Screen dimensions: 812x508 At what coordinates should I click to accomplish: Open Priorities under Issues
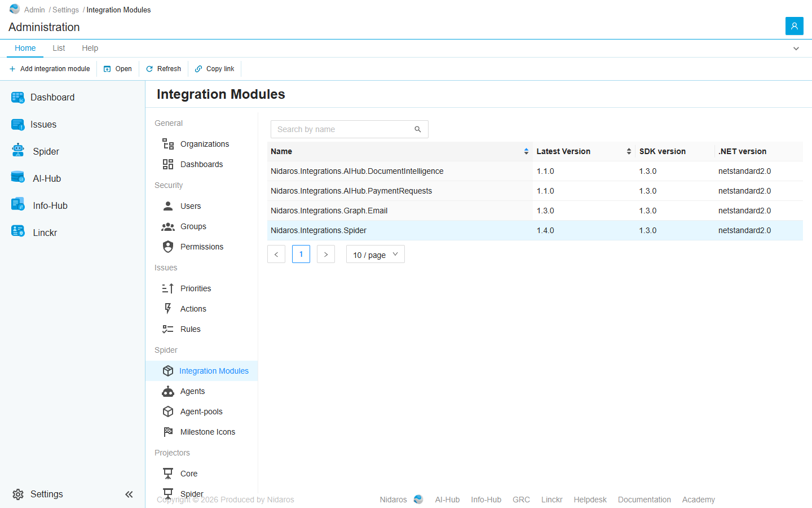coord(202,288)
